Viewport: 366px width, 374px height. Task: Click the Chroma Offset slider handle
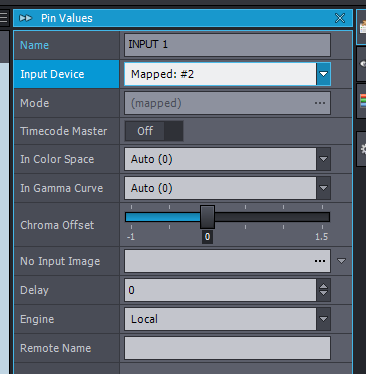(207, 217)
